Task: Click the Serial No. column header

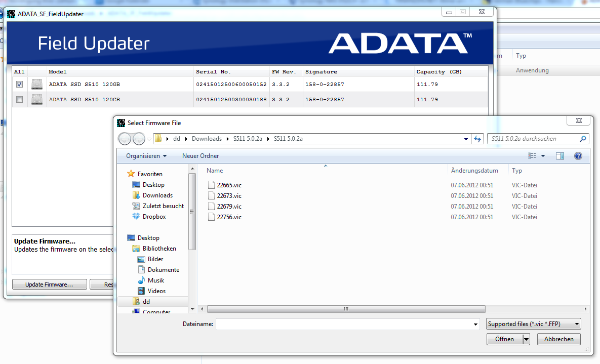Action: tap(232, 71)
